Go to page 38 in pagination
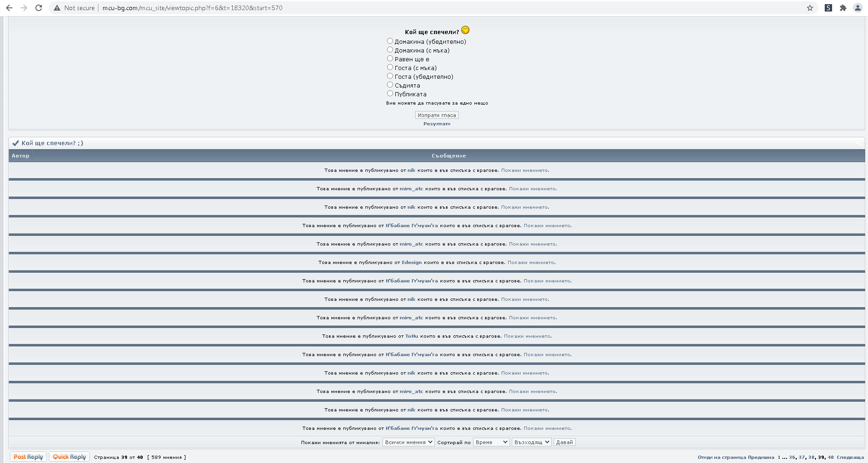The width and height of the screenshot is (868, 463). [811, 457]
